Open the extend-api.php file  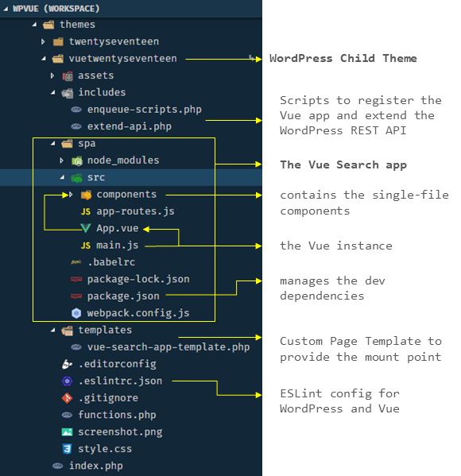click(131, 126)
